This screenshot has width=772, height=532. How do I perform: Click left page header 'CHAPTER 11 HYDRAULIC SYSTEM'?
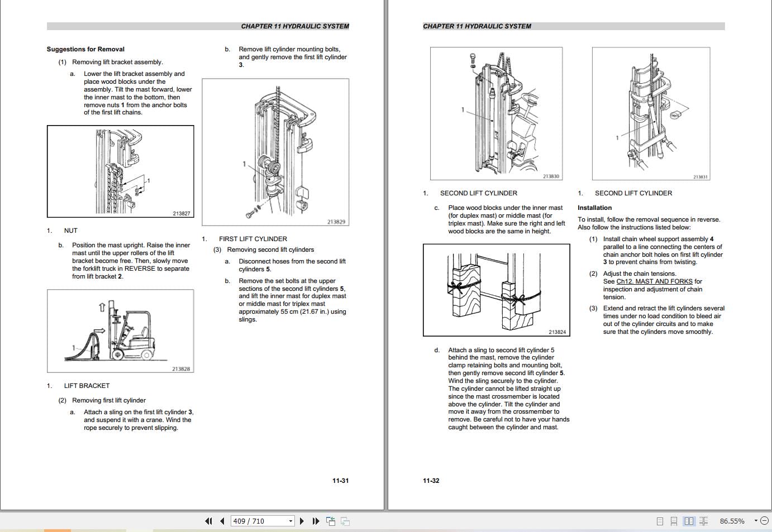point(295,26)
